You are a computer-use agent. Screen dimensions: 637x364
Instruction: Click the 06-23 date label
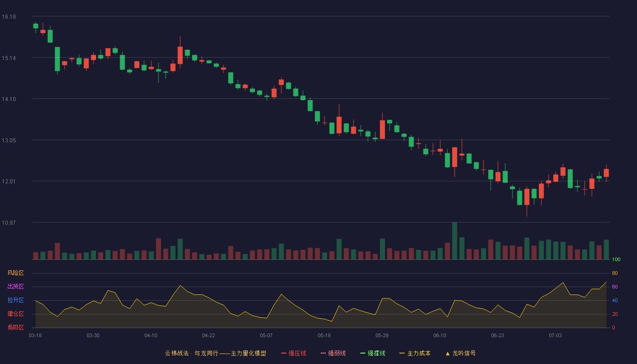[497, 335]
